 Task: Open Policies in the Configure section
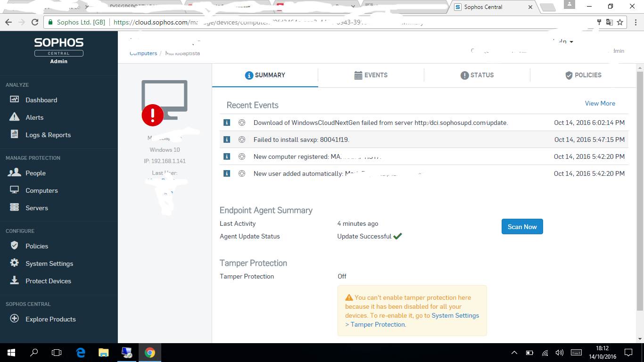[x=37, y=246]
